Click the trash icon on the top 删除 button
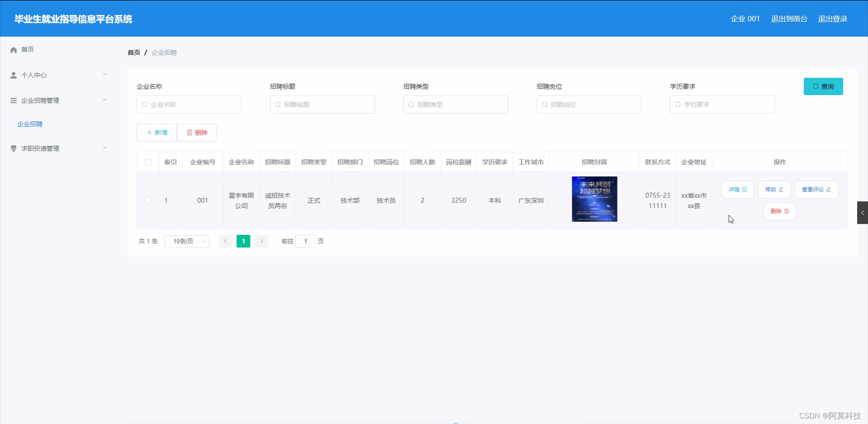The image size is (868, 424). pos(190,133)
